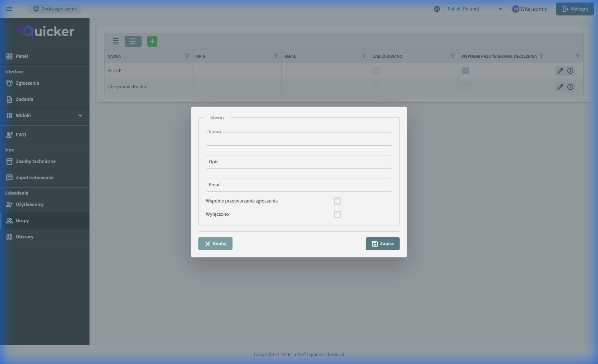Open info icon for Utrzymanie Ruchu row
This screenshot has height=364, width=598.
click(570, 87)
